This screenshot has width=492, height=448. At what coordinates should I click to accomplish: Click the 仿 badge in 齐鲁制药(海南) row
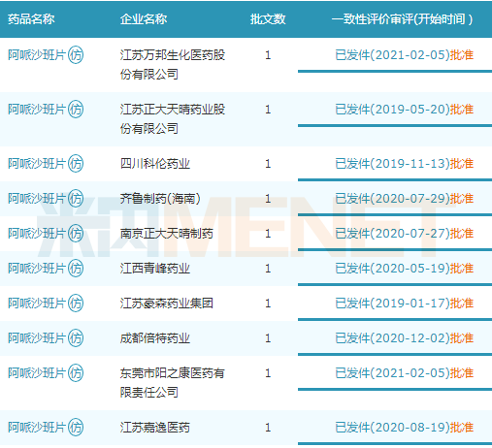pos(76,199)
